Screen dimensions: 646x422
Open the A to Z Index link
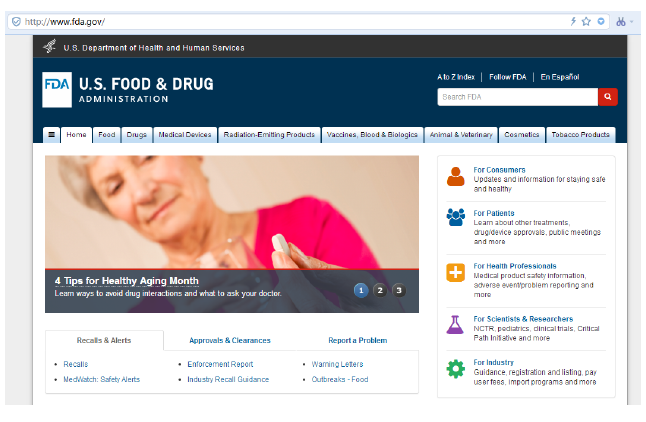click(x=456, y=77)
